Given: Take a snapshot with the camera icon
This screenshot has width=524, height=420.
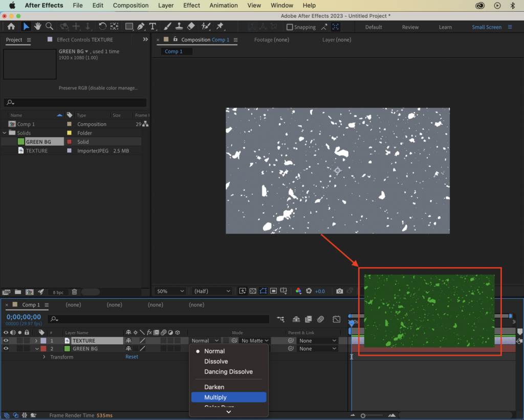Looking at the screenshot, I should tap(339, 291).
